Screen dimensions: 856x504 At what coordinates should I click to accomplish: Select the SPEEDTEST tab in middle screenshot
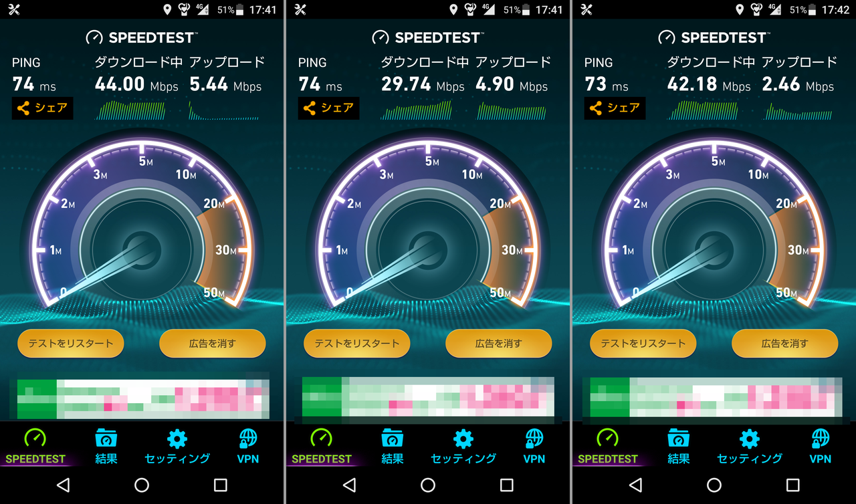pos(322,447)
